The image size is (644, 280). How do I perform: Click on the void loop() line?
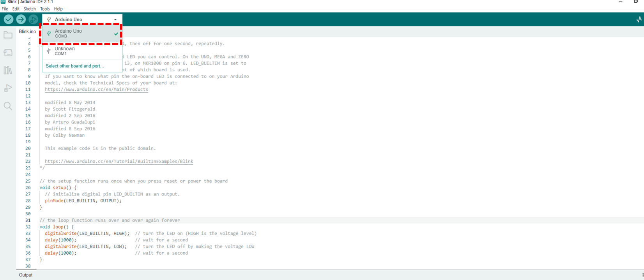57,227
